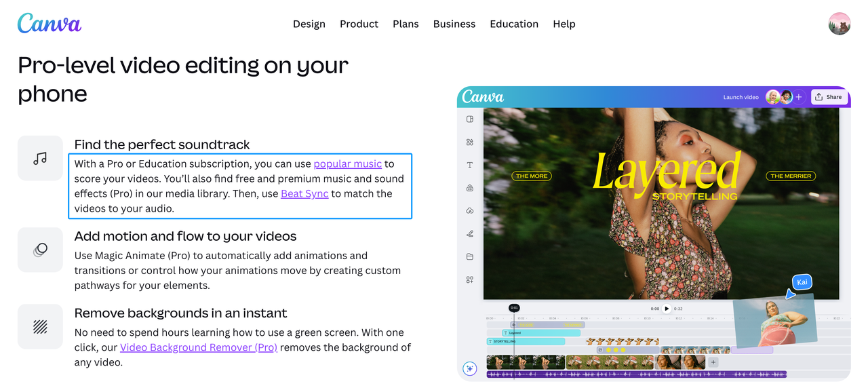868x388 pixels.
Task: Click the Pro-level video editing page heading
Action: [183, 79]
